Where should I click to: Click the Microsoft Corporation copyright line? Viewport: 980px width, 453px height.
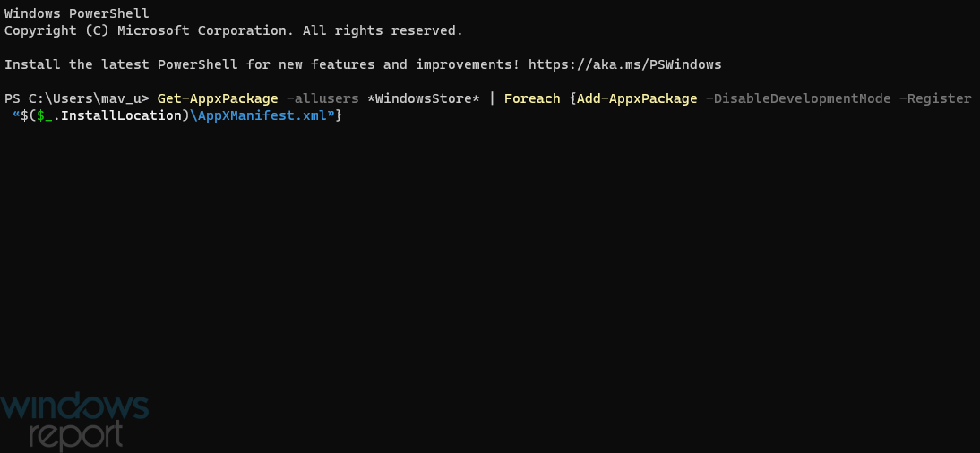(x=234, y=30)
